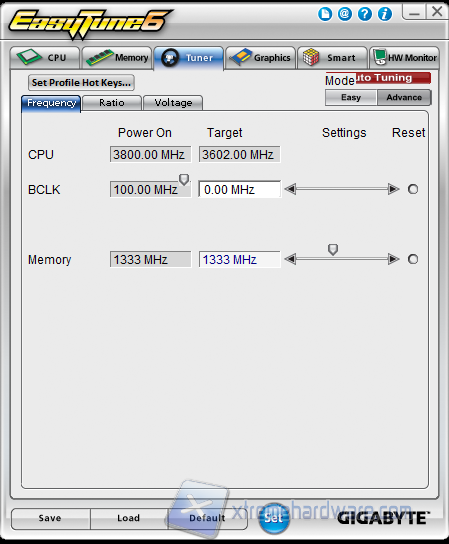The height and width of the screenshot is (544, 449).
Task: Switch to the Voltage sub-tab
Action: (173, 103)
